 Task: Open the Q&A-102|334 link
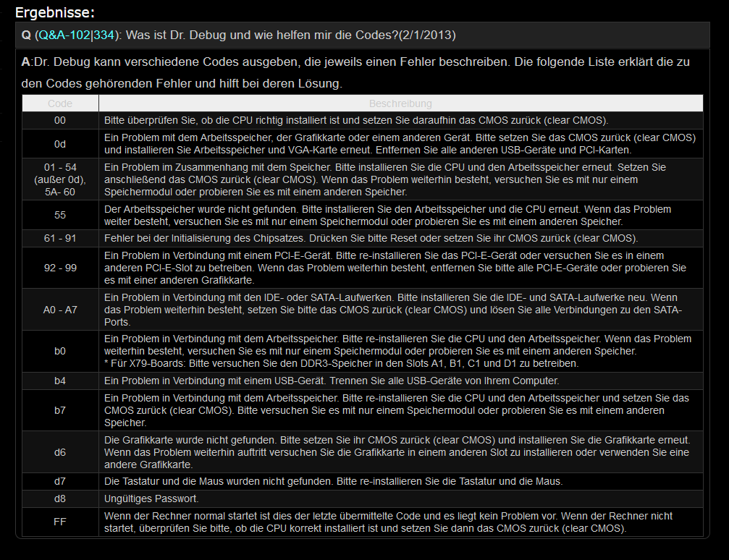coord(77,35)
